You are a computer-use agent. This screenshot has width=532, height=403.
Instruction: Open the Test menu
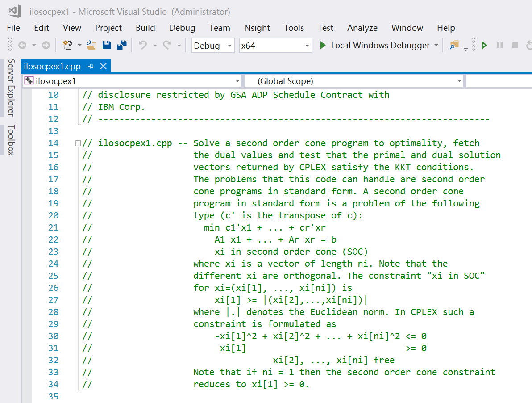click(x=325, y=28)
